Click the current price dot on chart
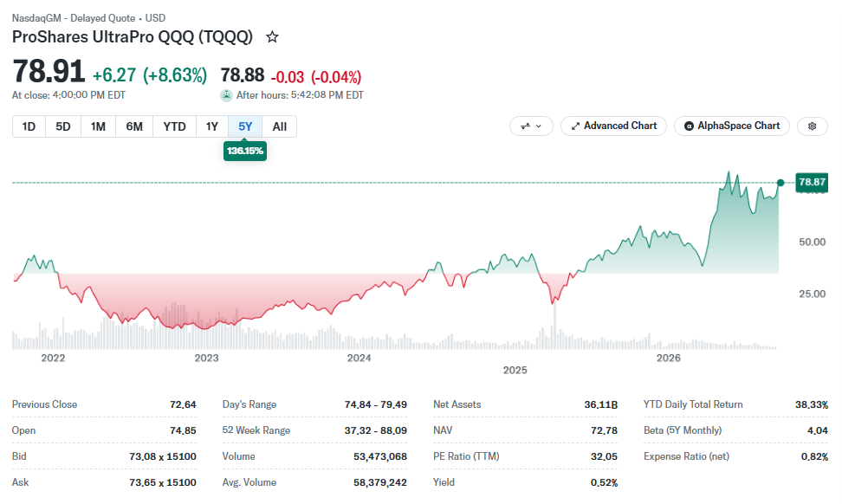The image size is (842, 504). click(x=780, y=183)
